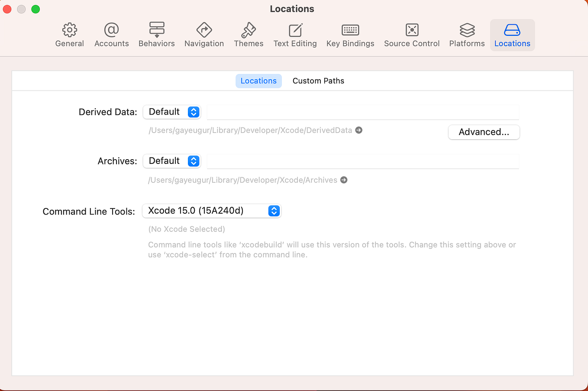Switch to the Custom Paths tab

point(318,81)
